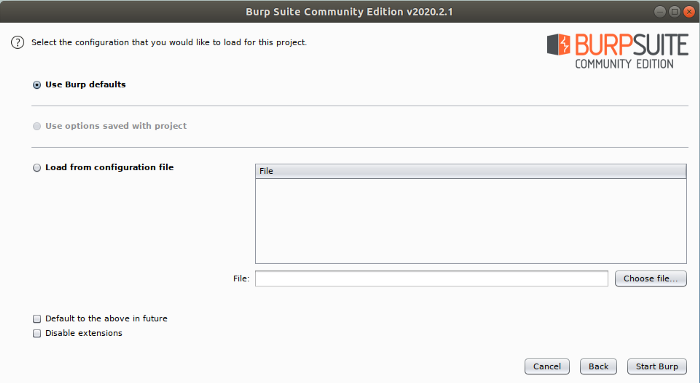Enable Default to the above in future

37,319
